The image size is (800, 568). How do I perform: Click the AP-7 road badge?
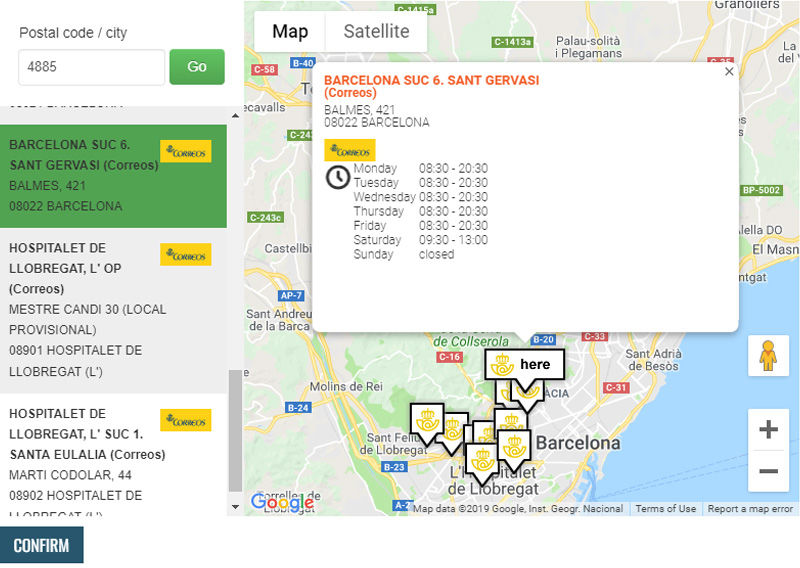[x=291, y=295]
